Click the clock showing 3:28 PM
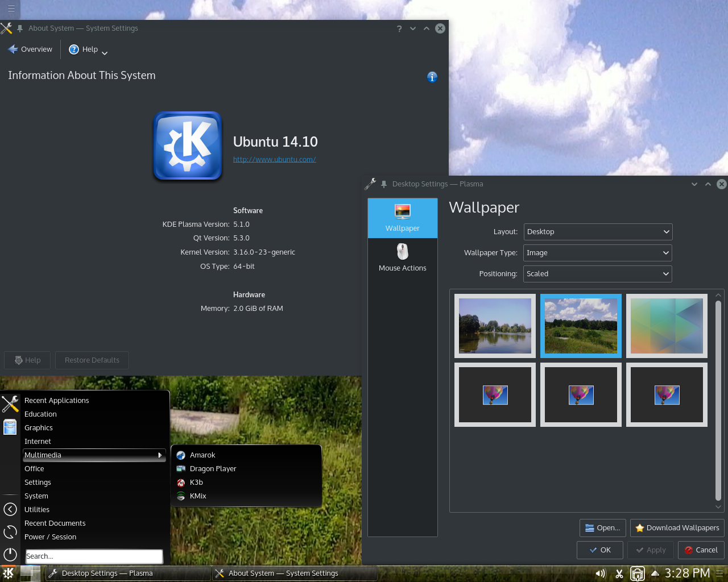Viewport: 728px width, 582px height. tap(687, 573)
